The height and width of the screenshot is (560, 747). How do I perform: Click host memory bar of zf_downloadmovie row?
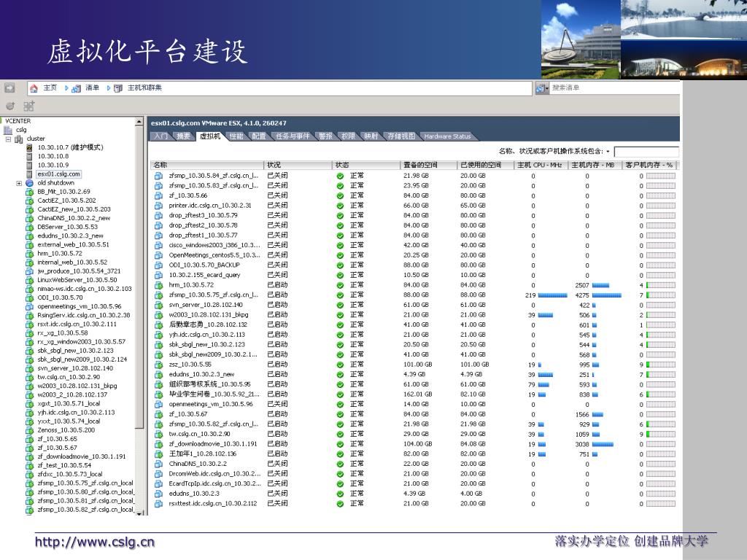(602, 445)
